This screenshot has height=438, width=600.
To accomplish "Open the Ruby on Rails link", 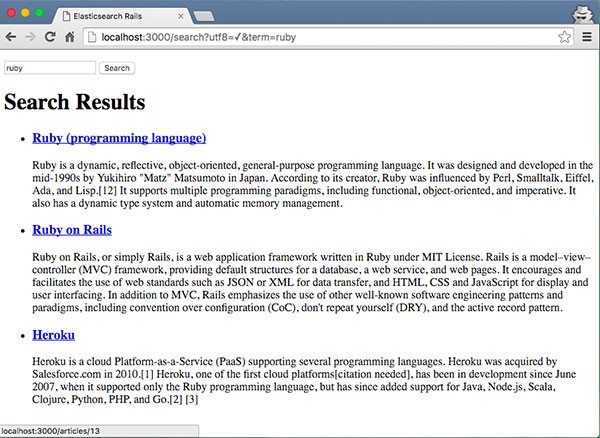I will pos(72,230).
